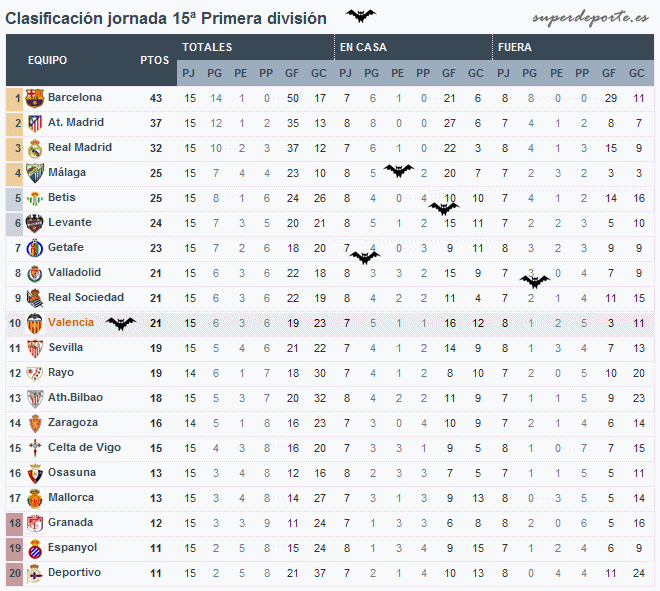Click the At. Madrid club crest
Viewport: 660px width, 591px height.
[35, 123]
